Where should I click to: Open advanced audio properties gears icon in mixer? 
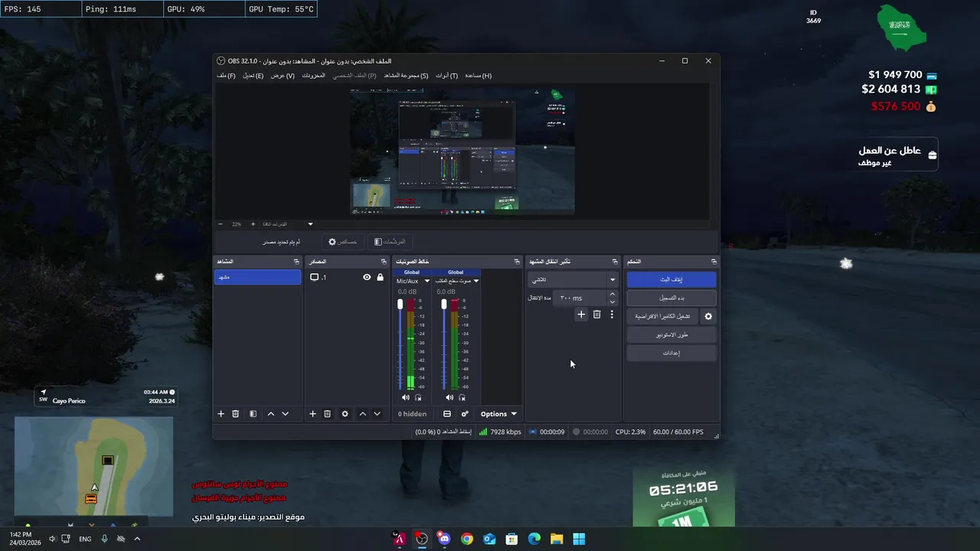click(465, 414)
